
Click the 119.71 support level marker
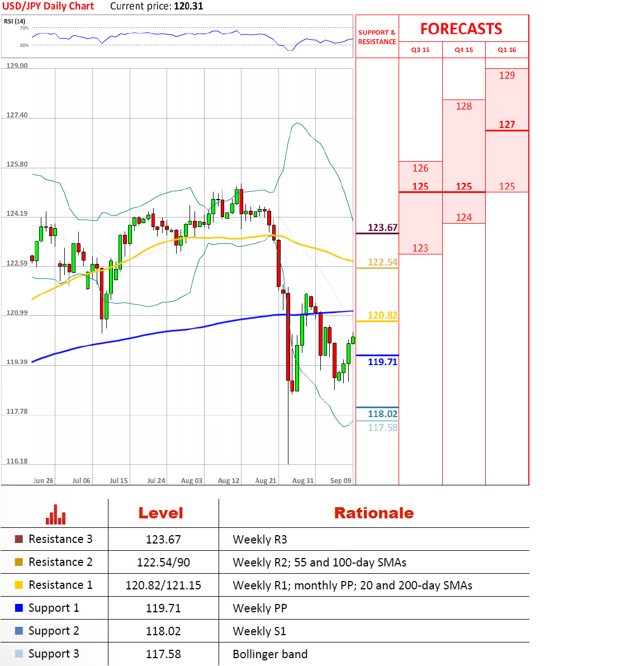tap(382, 362)
